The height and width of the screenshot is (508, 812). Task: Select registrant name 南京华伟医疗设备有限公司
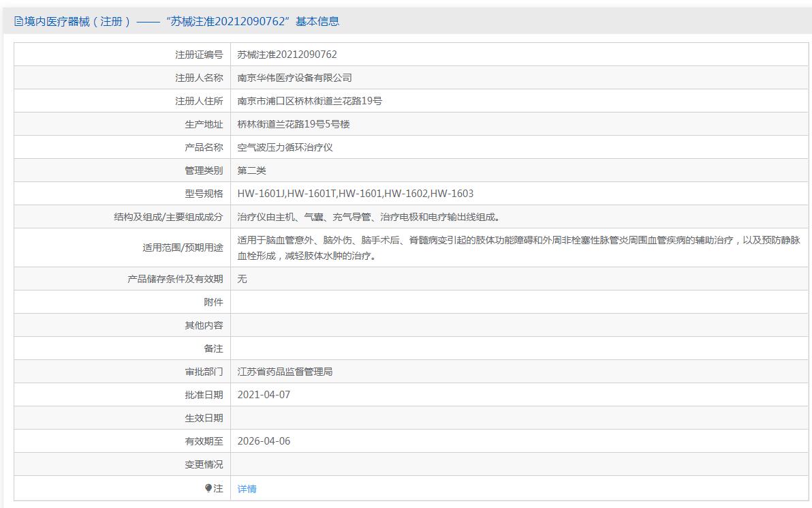click(x=295, y=78)
